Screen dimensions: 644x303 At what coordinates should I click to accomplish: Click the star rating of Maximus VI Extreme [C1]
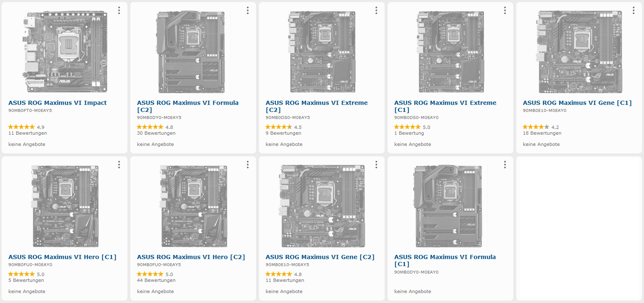[407, 127]
